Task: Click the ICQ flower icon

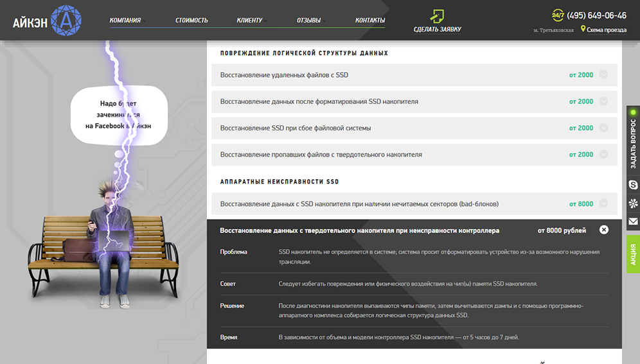Action: click(x=633, y=204)
